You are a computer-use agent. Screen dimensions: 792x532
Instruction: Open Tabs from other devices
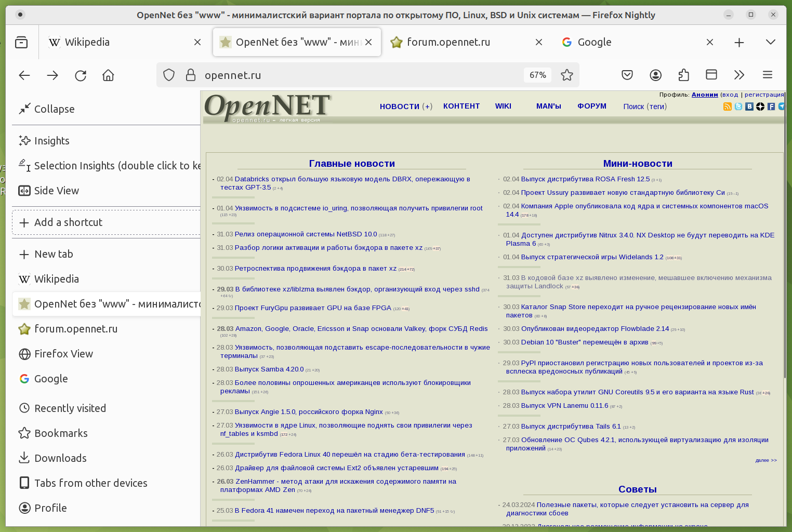click(106, 483)
